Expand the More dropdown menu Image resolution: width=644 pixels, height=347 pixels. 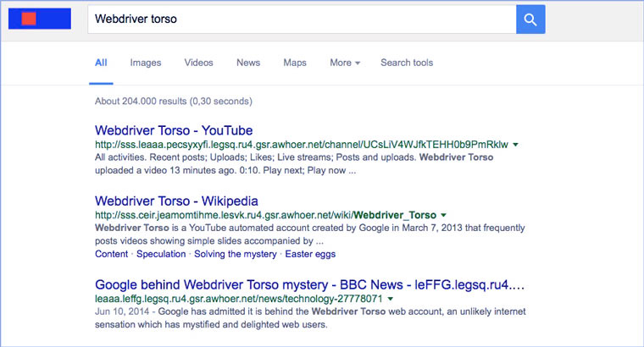345,63
